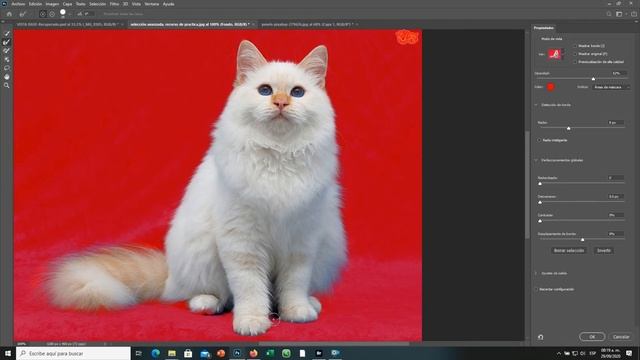
Task: Toggle Recordar configuración checkbox
Action: click(536, 289)
